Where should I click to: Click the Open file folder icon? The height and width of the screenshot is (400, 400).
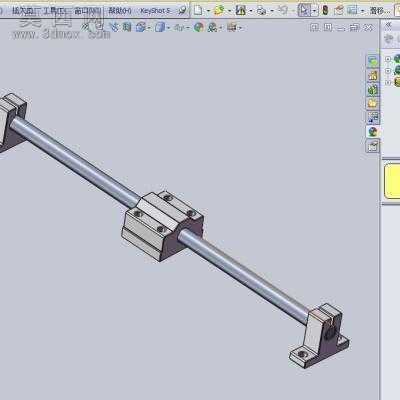(x=219, y=11)
